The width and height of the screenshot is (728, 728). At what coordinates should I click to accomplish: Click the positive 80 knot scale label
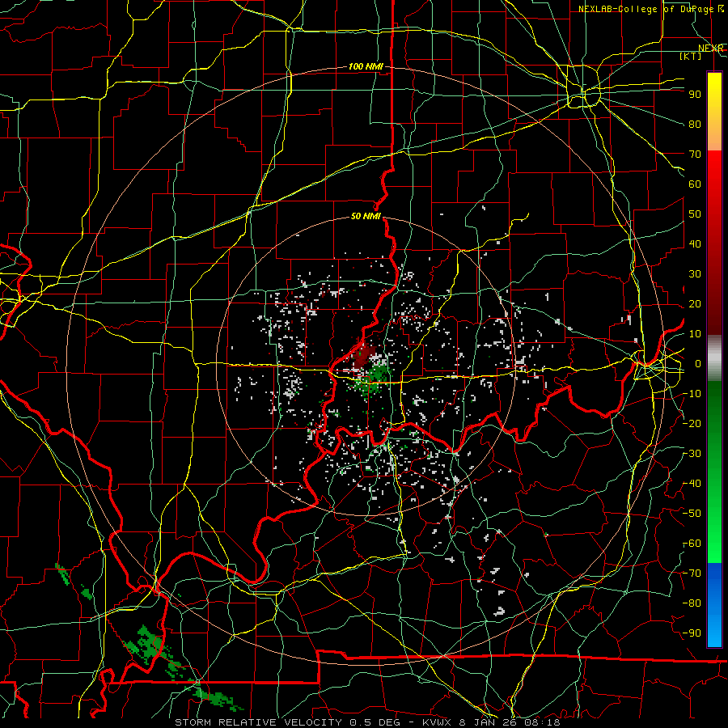click(x=695, y=125)
